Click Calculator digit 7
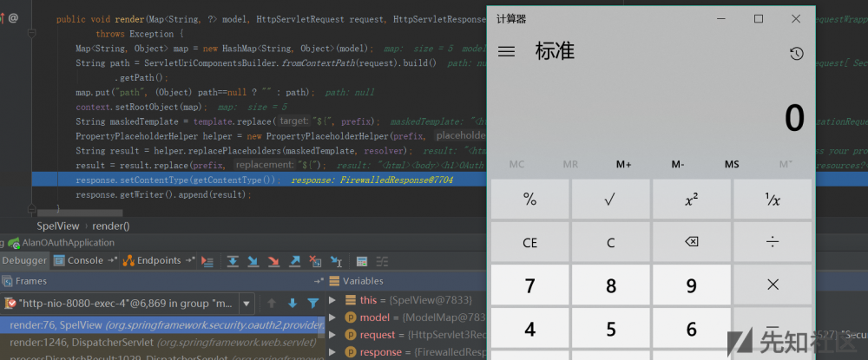The image size is (868, 360). click(529, 285)
